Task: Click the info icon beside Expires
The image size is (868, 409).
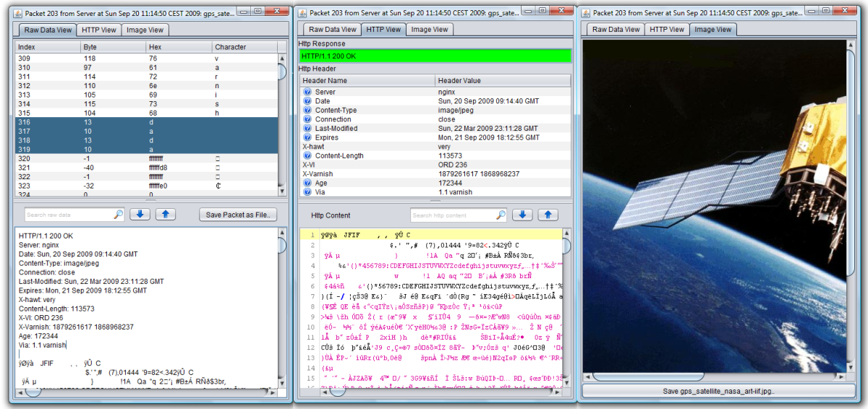Action: [307, 137]
